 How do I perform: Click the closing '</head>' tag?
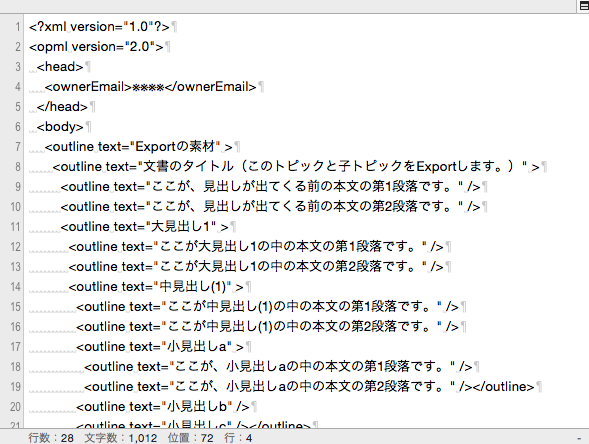click(62, 107)
